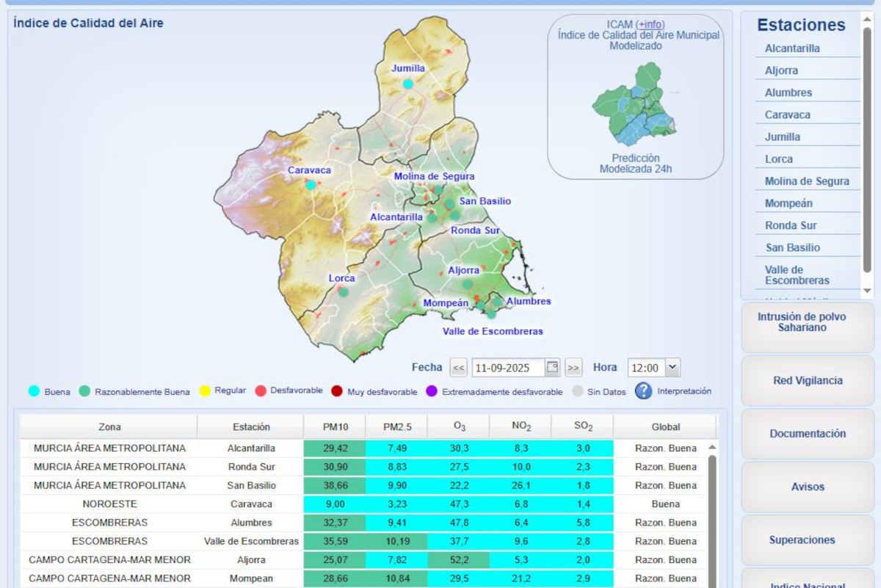The width and height of the screenshot is (881, 588).
Task: Select the Lorca station marker on map
Action: point(343,291)
